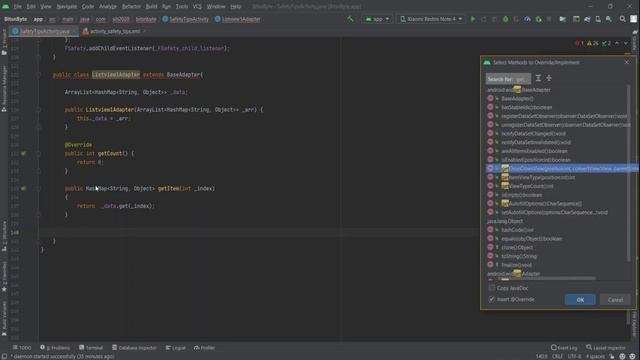This screenshot has height=360, width=640.
Task: Open the Structure sidebar panel
Action: (x=4, y=236)
